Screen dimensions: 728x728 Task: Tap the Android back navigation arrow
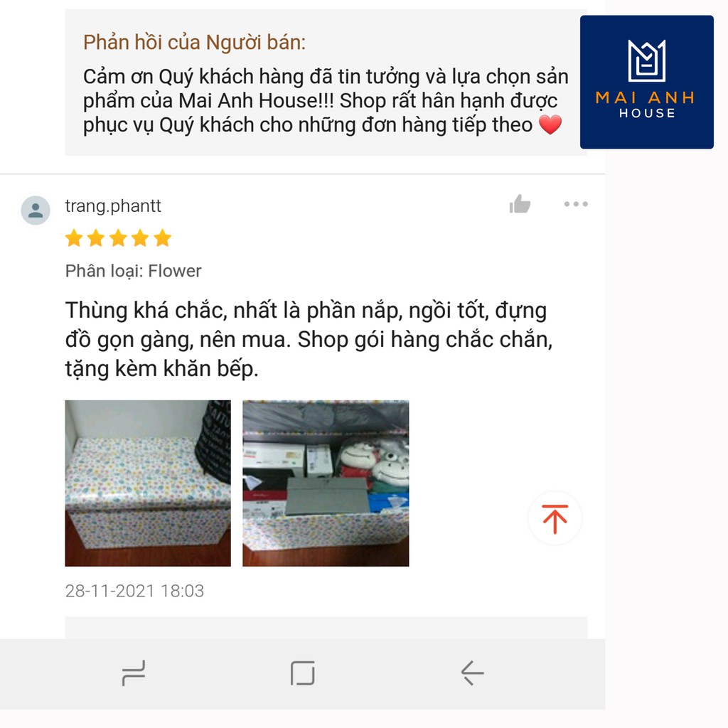pos(472,673)
